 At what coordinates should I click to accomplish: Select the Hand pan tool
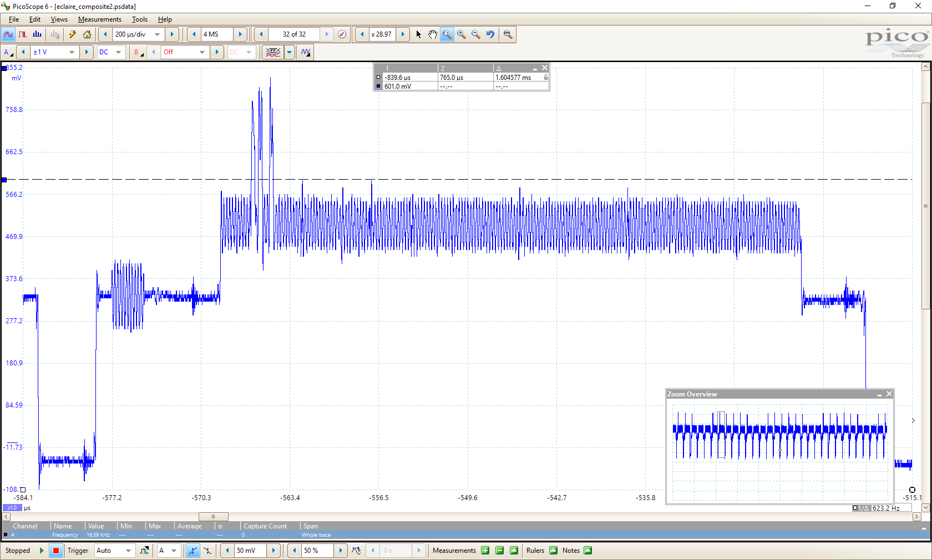point(433,34)
